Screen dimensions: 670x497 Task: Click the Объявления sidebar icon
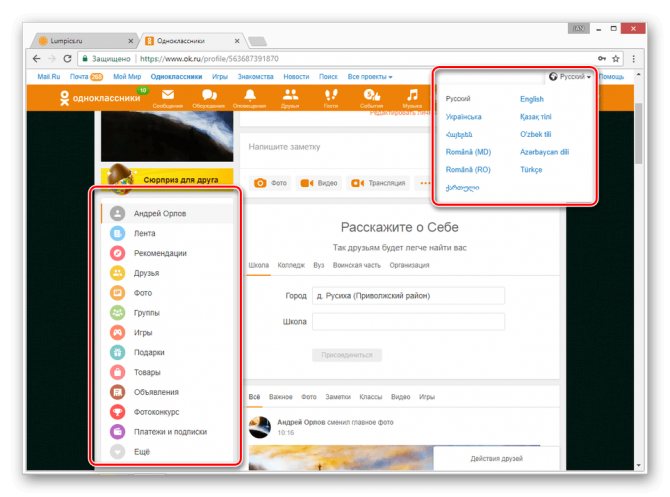(x=118, y=392)
